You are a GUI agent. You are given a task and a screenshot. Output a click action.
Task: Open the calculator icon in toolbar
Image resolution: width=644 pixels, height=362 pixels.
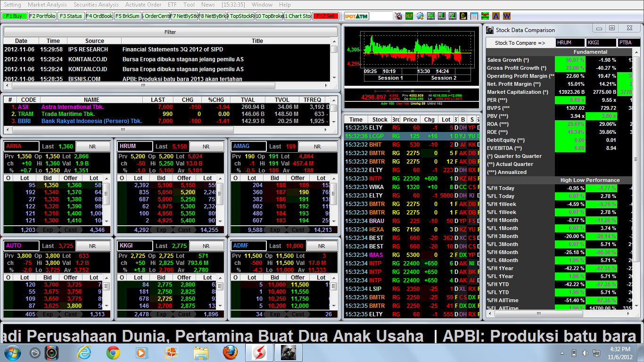click(474, 16)
